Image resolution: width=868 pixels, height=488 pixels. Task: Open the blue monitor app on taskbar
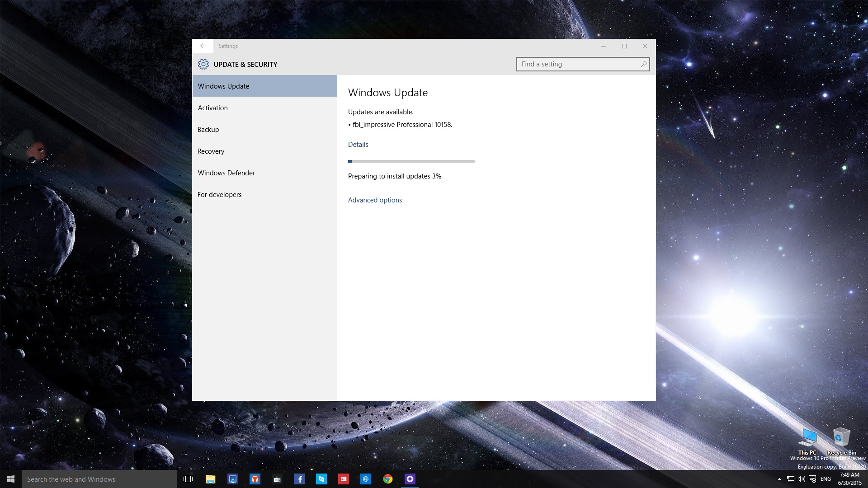(232, 479)
